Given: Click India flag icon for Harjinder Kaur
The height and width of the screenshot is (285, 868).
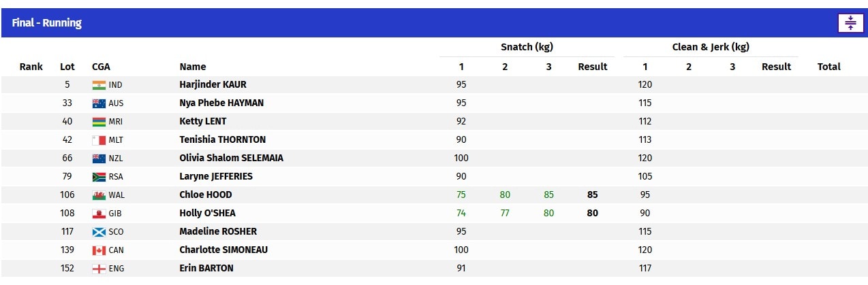Looking at the screenshot, I should [99, 85].
